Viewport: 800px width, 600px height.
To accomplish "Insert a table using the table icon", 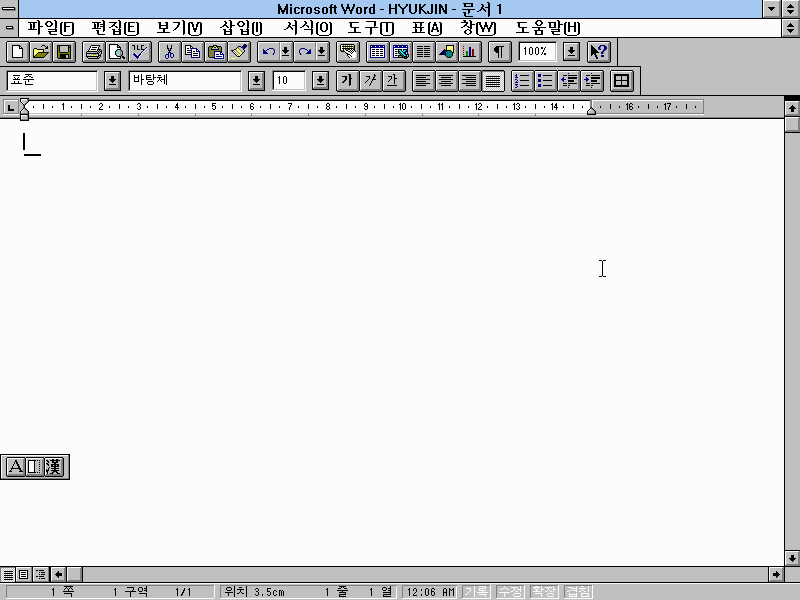I will click(x=378, y=52).
